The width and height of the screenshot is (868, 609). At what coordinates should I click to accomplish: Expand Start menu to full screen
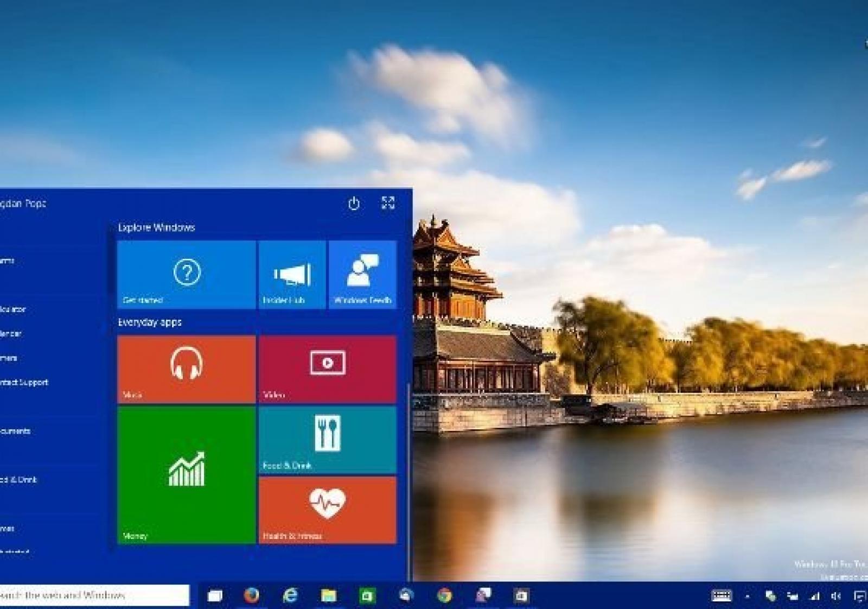(388, 203)
